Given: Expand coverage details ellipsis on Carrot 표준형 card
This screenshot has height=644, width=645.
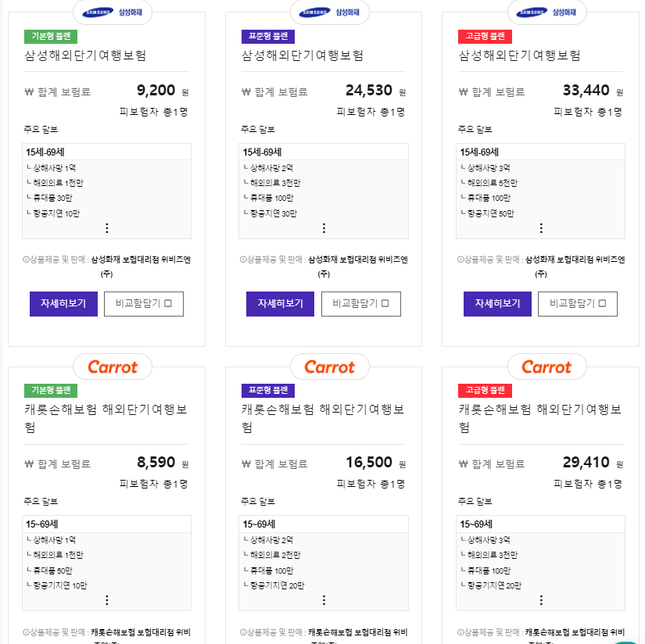Looking at the screenshot, I should (x=324, y=601).
